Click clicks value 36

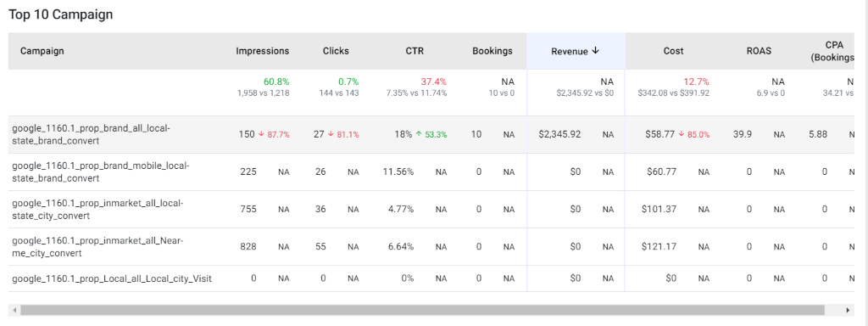pos(320,210)
